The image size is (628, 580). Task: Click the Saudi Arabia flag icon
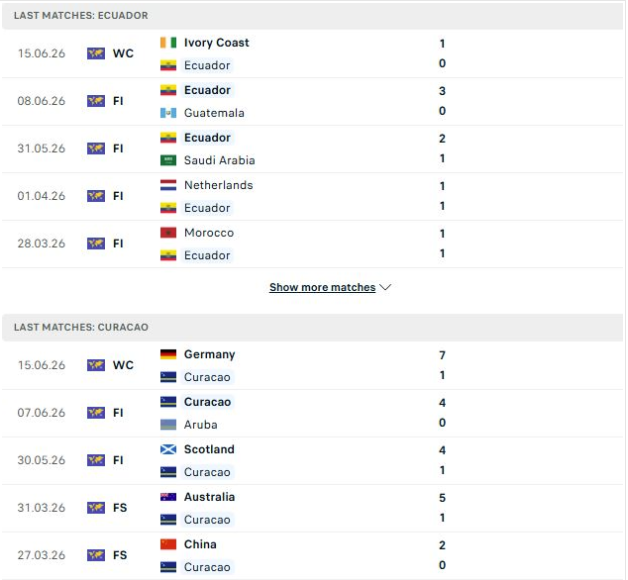168,160
